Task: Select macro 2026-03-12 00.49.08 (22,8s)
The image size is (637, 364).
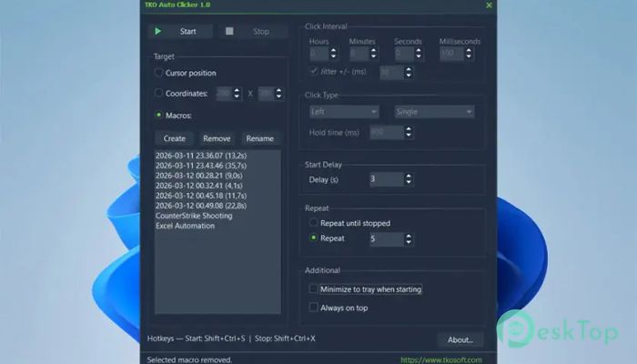Action: (x=217, y=206)
